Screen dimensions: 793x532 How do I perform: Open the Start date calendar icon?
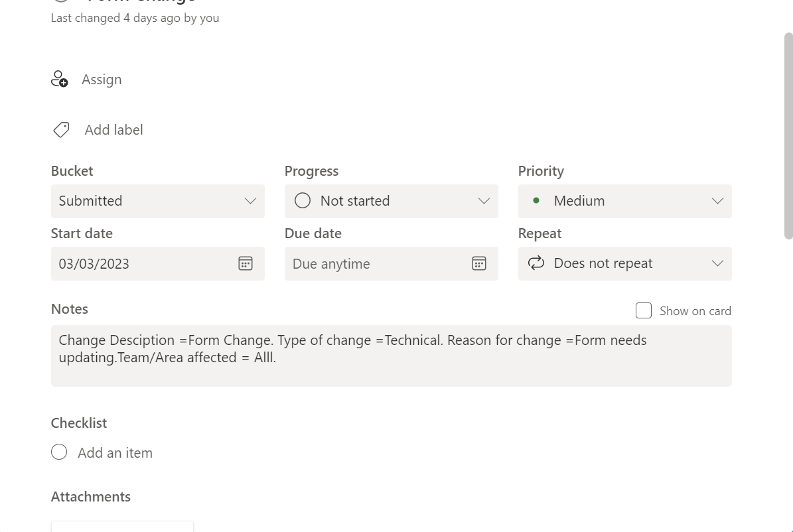point(246,263)
